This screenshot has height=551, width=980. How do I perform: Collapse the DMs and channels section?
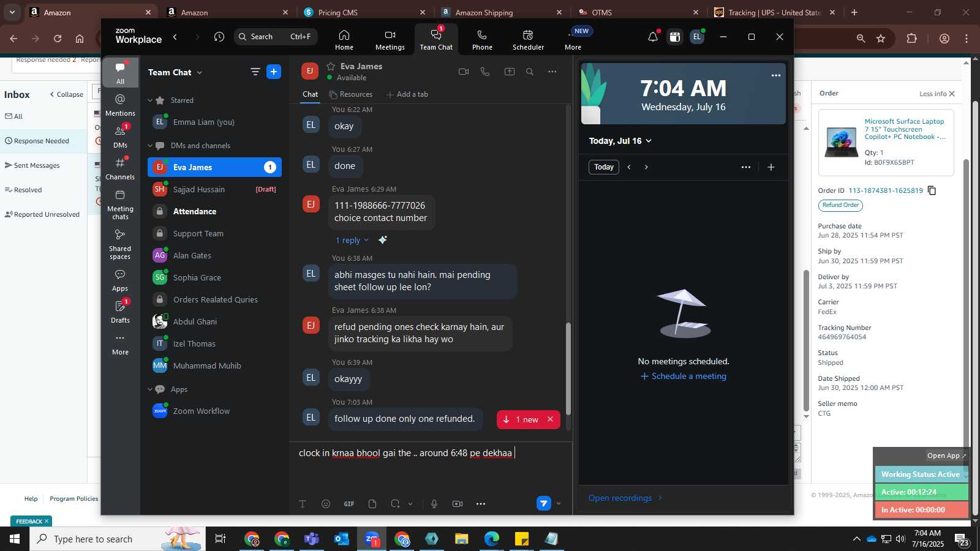150,146
